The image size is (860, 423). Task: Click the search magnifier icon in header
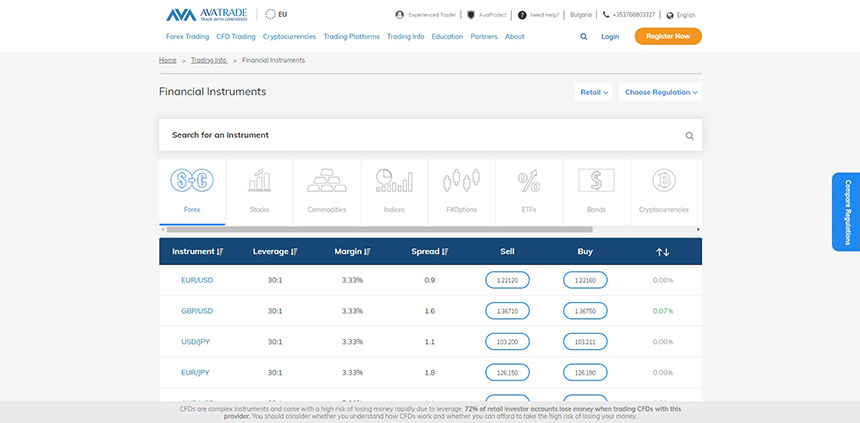coord(584,37)
